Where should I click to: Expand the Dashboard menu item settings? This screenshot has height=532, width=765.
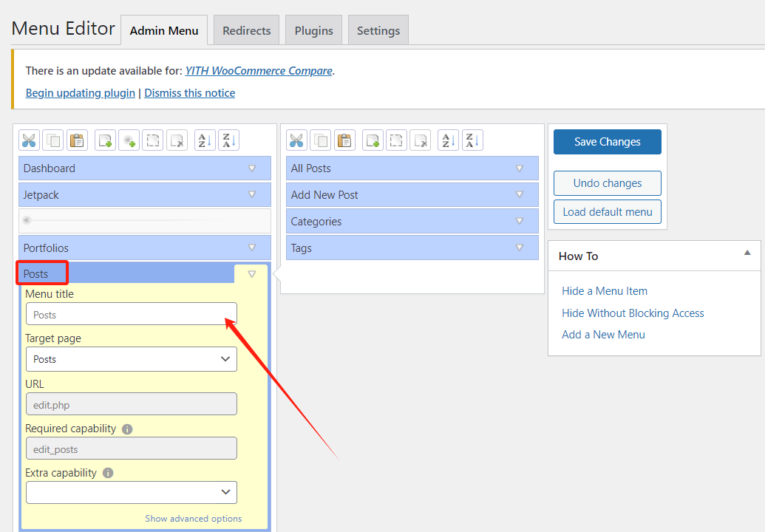[x=251, y=168]
